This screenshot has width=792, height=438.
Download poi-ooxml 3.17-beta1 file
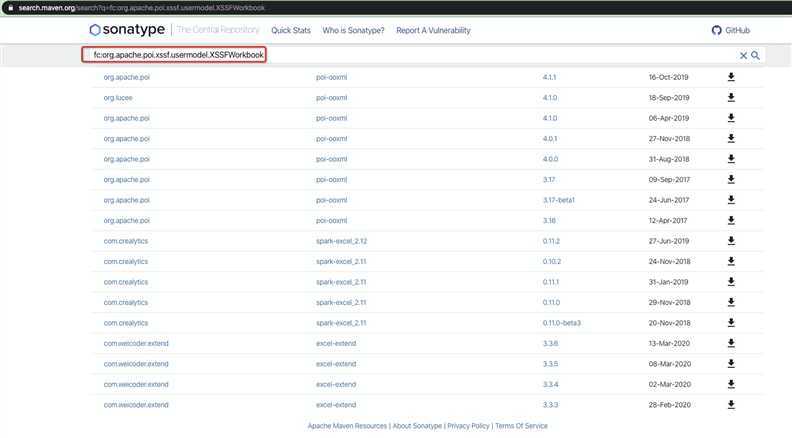point(731,200)
